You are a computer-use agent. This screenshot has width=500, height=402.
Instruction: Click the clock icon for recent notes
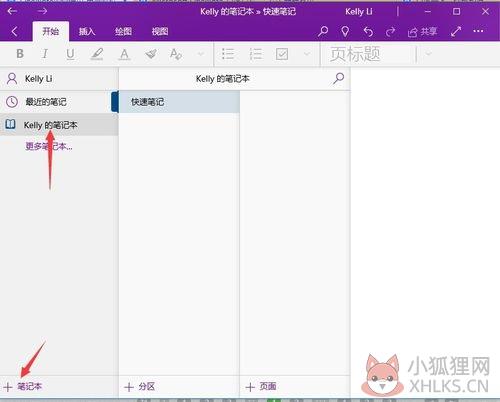pyautogui.click(x=12, y=102)
